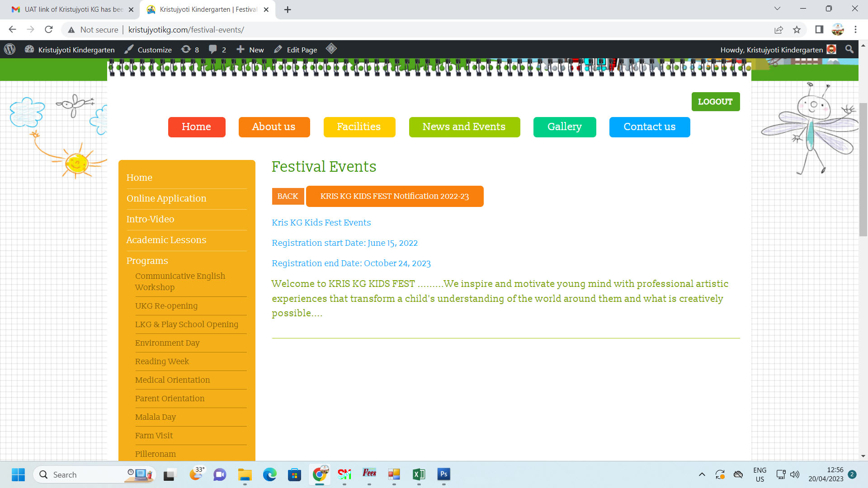This screenshot has width=868, height=488.
Task: Click the diamond plugin icon in admin bar
Action: 331,49
